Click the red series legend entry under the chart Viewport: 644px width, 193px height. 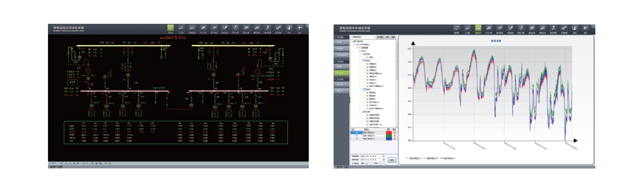[x=414, y=158]
